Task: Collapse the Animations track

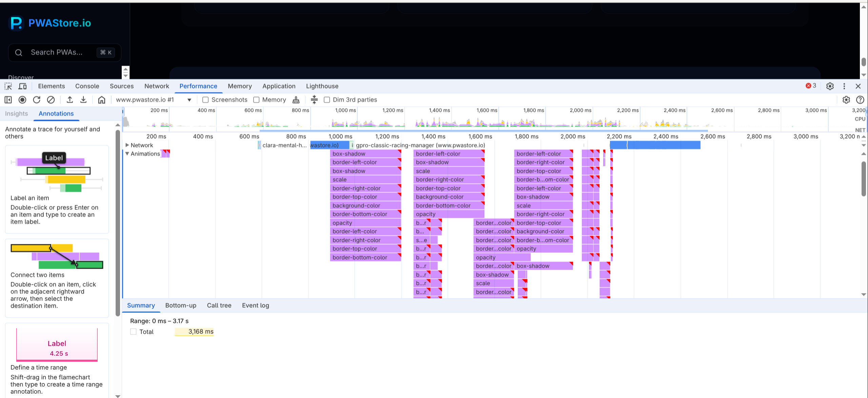Action: click(x=127, y=154)
